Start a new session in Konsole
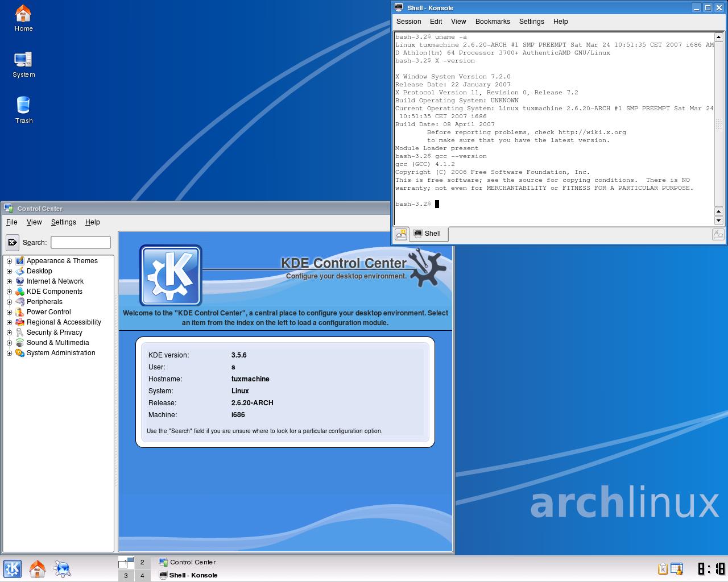728x582 pixels. (x=402, y=234)
